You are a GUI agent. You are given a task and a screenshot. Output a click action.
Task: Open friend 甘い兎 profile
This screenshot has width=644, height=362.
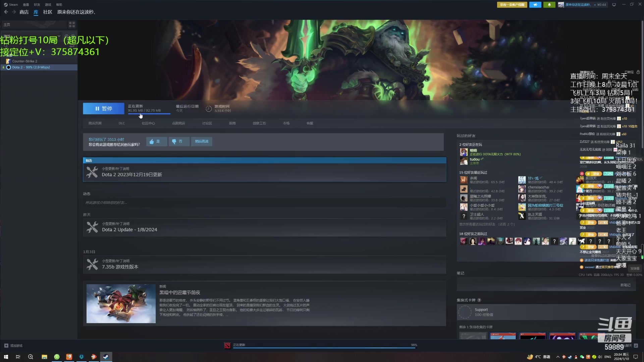click(x=533, y=178)
